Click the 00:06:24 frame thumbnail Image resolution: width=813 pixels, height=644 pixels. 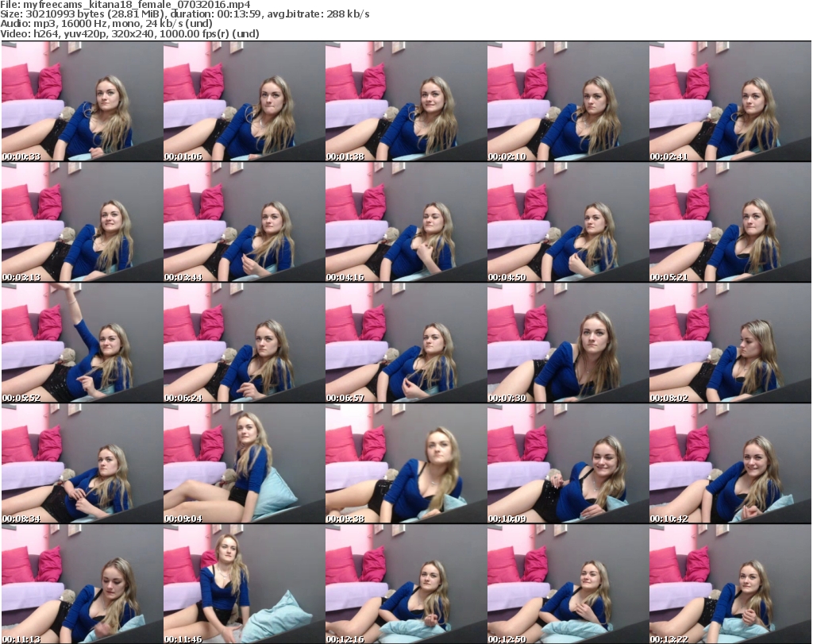click(x=244, y=343)
